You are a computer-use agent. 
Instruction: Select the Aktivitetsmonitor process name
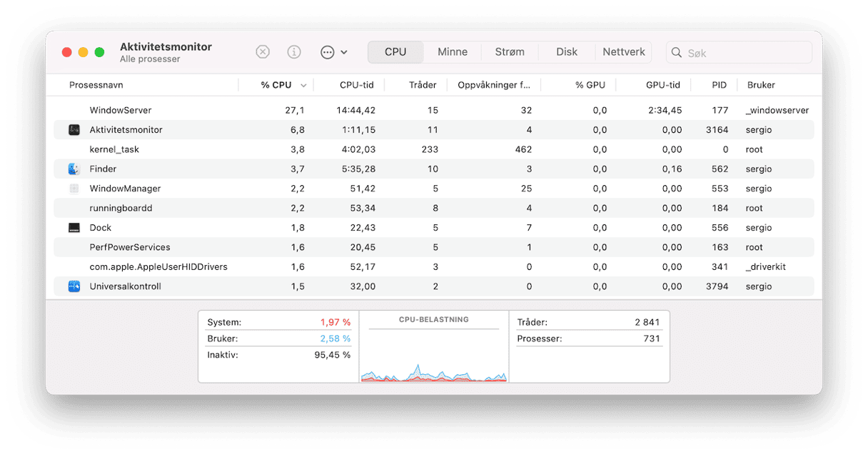click(x=126, y=130)
